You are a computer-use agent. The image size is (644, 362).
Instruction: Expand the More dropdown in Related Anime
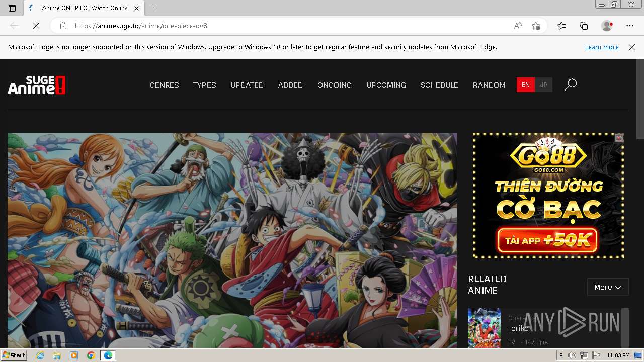tap(608, 287)
